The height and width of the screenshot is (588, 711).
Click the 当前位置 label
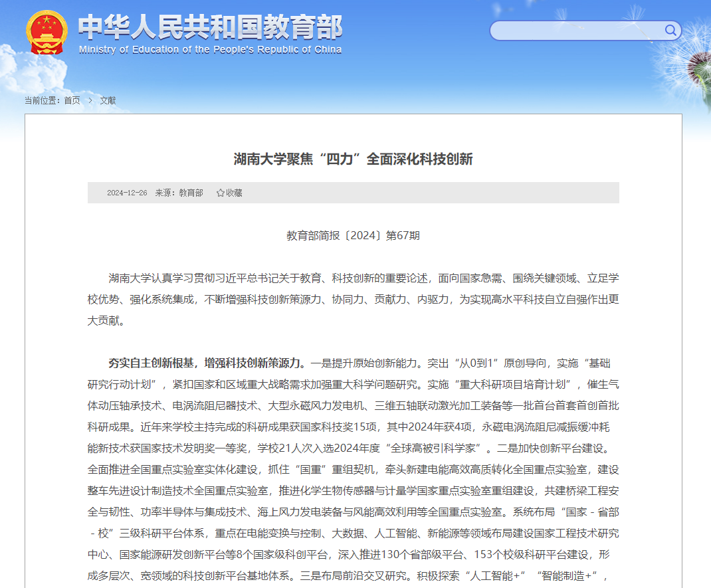point(42,101)
